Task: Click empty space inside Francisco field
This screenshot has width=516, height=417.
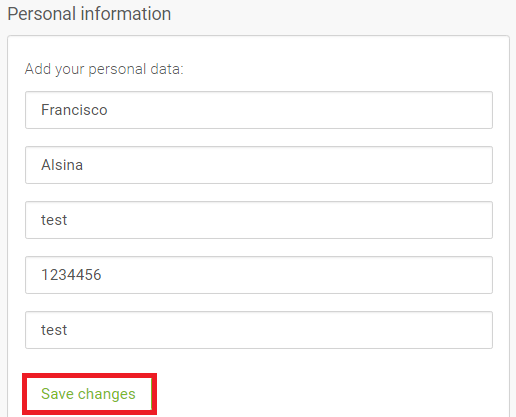Action: point(300,110)
